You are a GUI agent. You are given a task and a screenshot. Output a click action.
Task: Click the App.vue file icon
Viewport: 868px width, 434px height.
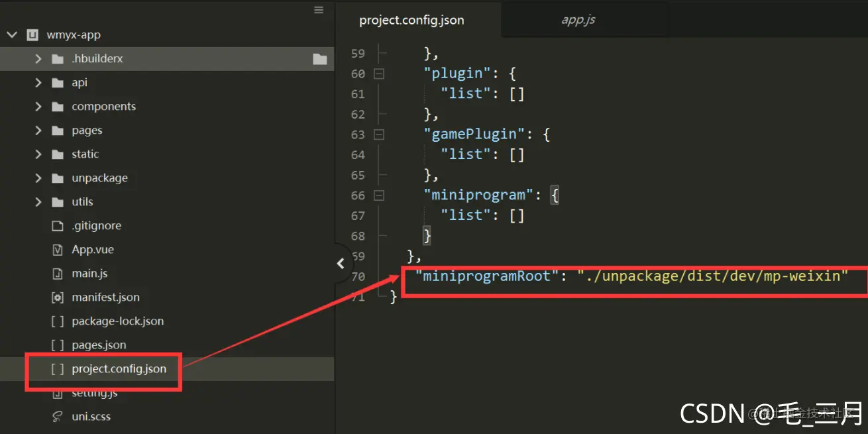(x=57, y=250)
